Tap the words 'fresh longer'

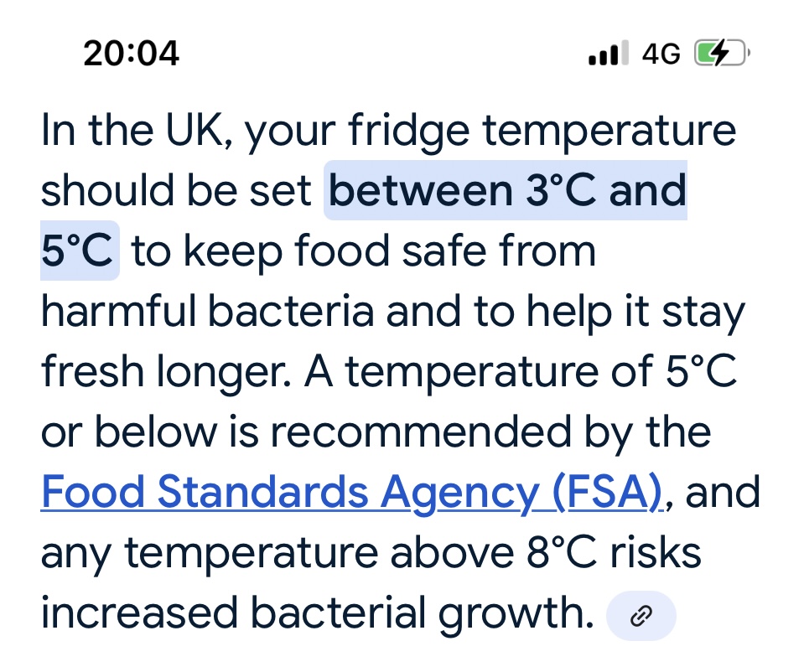[x=166, y=373]
